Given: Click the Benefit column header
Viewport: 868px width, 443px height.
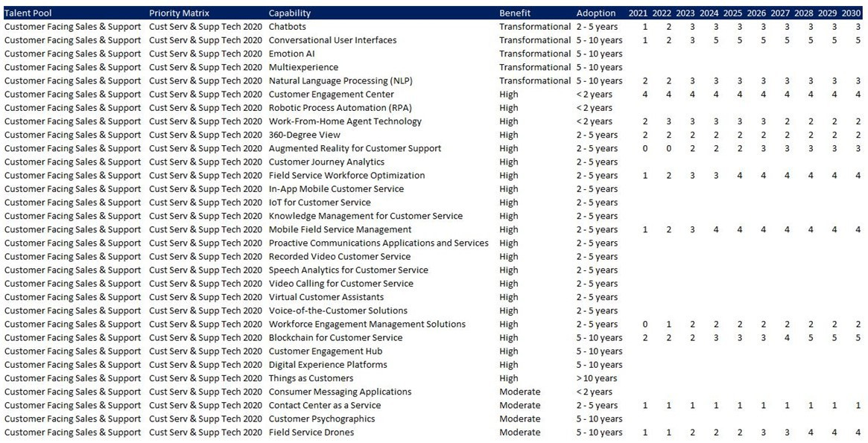Looking at the screenshot, I should coord(515,13).
